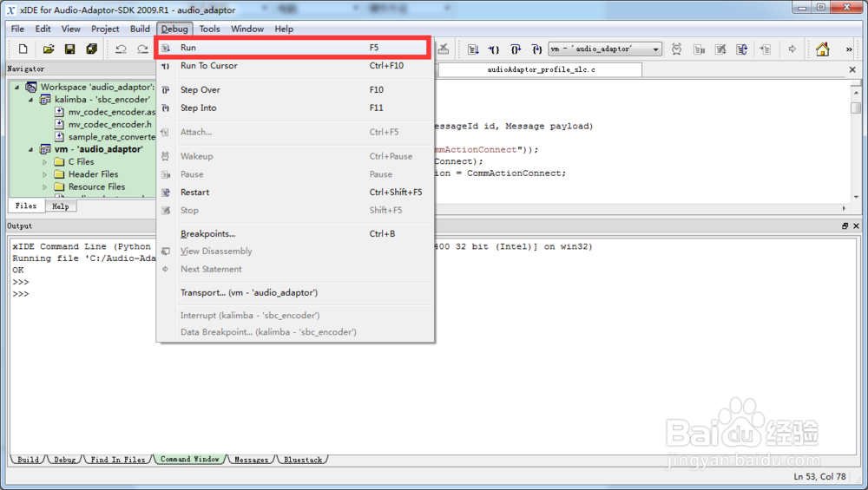Open the Edit menu

43,29
